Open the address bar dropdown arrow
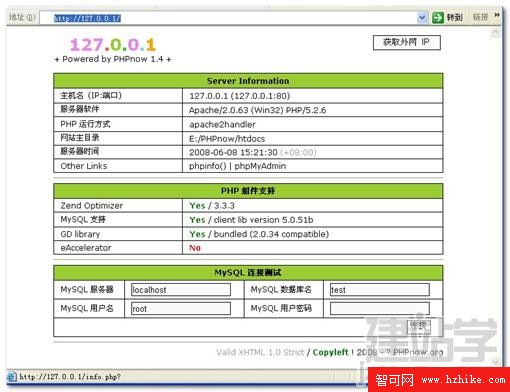The width and height of the screenshot is (510, 392). [422, 17]
